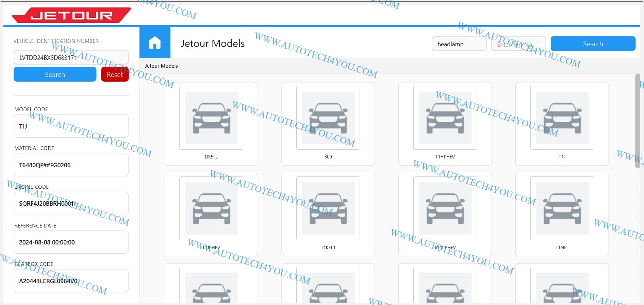Open the S09 model car icon
The width and height of the screenshot is (644, 305).
pos(328,118)
